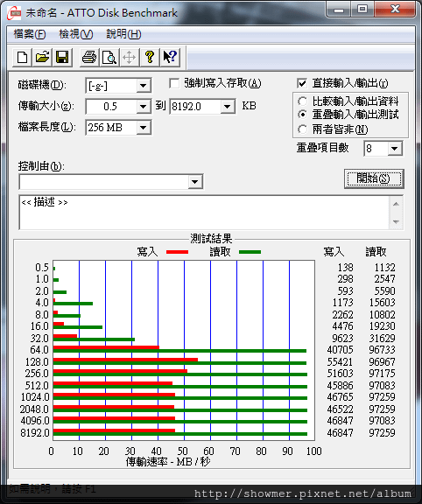Enable the 強制寫入存取 checkbox
Screen dimensions: 422x504
[x=174, y=84]
